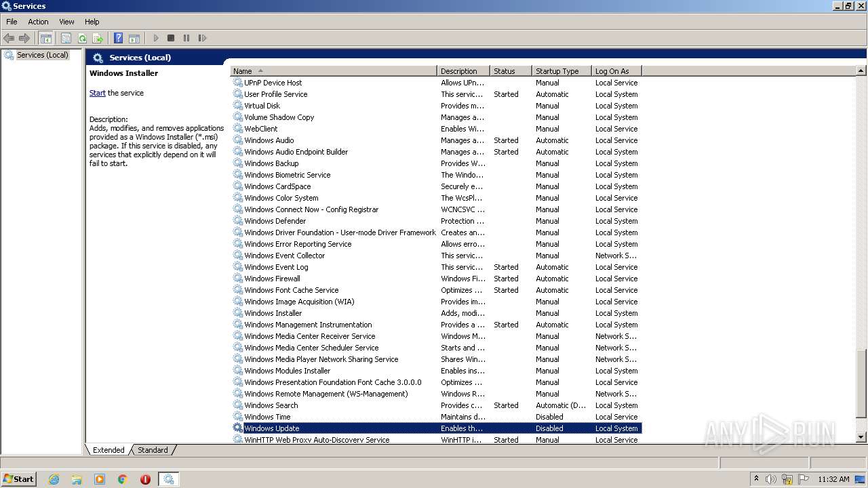Click the Stop Service square icon
The image size is (868, 488).
pos(171,38)
